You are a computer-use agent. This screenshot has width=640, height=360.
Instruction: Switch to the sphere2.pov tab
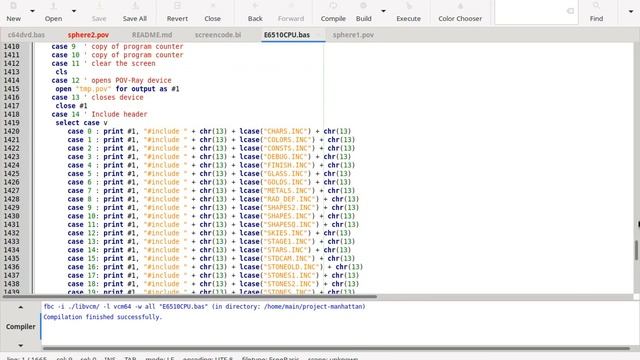point(88,35)
